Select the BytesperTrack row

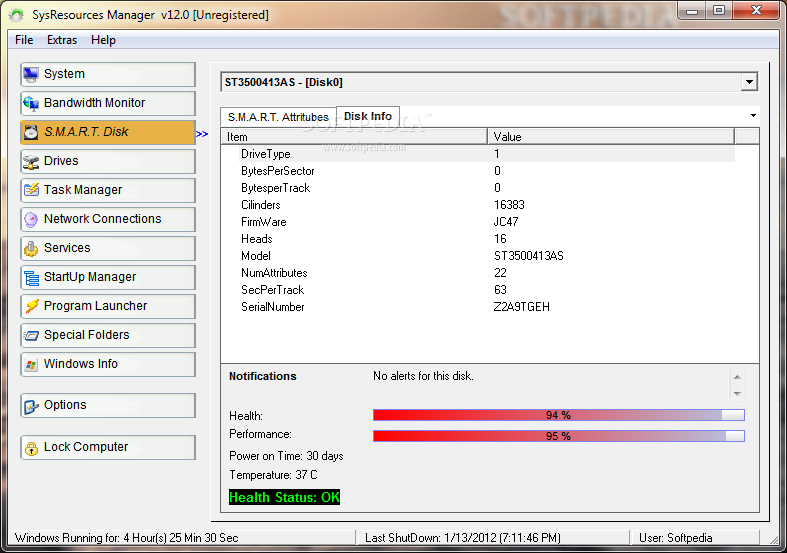[x=478, y=188]
